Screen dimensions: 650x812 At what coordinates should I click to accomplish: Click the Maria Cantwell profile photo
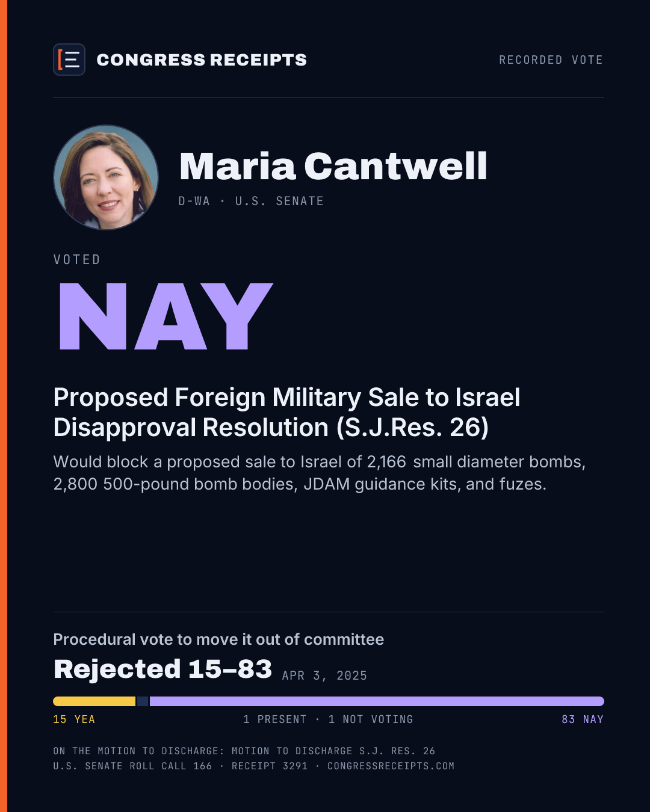click(106, 177)
